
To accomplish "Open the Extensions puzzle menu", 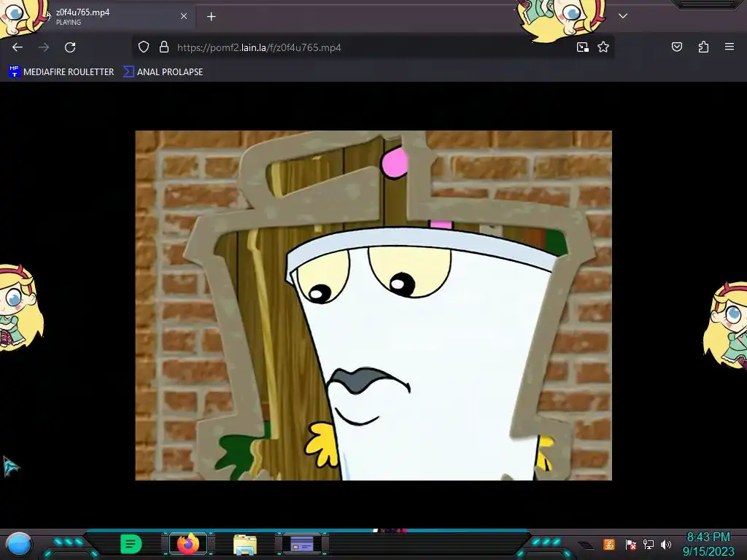I will pos(703,47).
